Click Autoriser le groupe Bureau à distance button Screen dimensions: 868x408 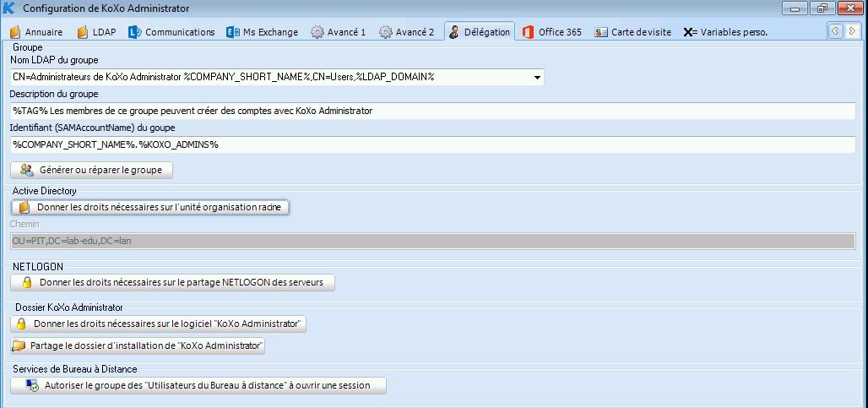[198, 385]
